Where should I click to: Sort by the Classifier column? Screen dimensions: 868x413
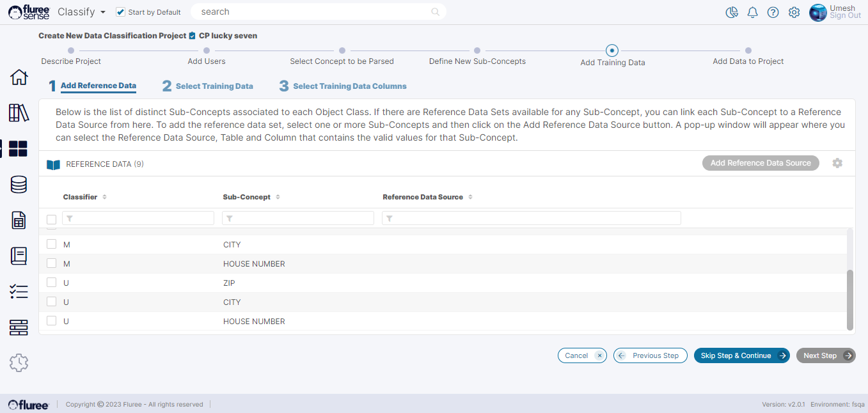pos(104,197)
